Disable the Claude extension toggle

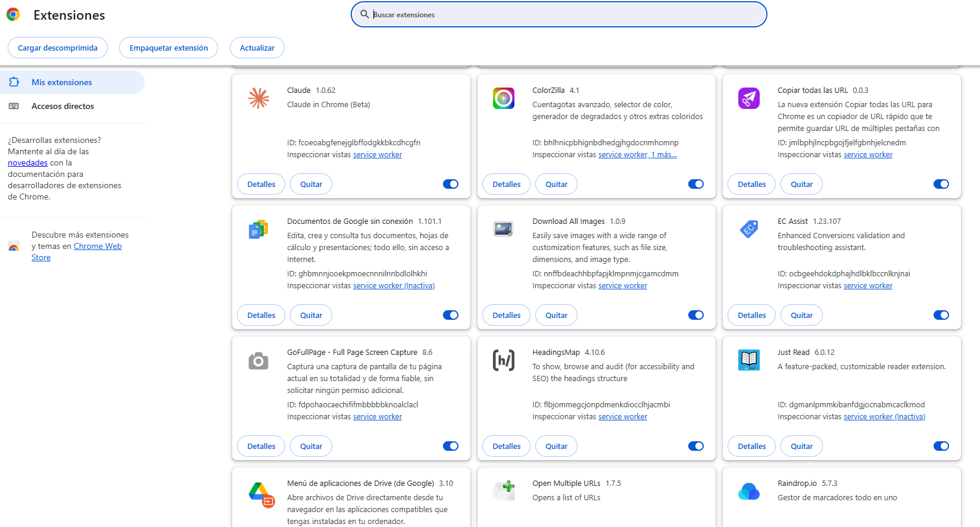point(451,184)
